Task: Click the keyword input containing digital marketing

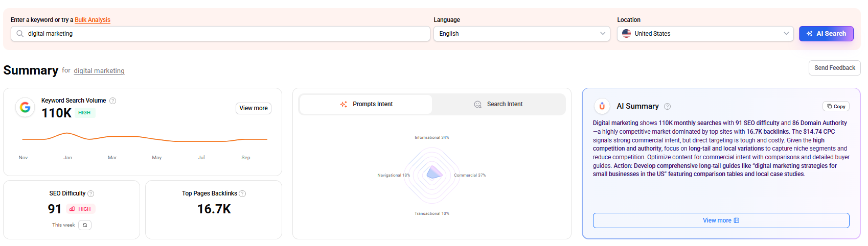Action: click(220, 34)
